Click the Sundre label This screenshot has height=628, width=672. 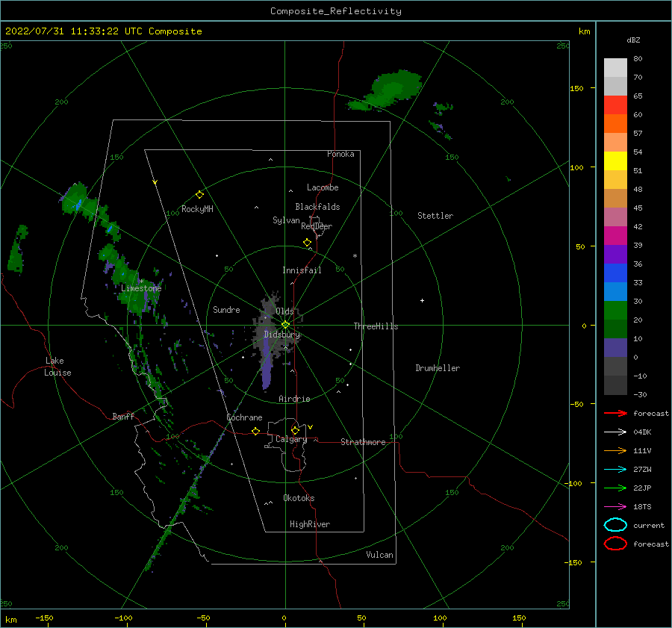coord(226,309)
